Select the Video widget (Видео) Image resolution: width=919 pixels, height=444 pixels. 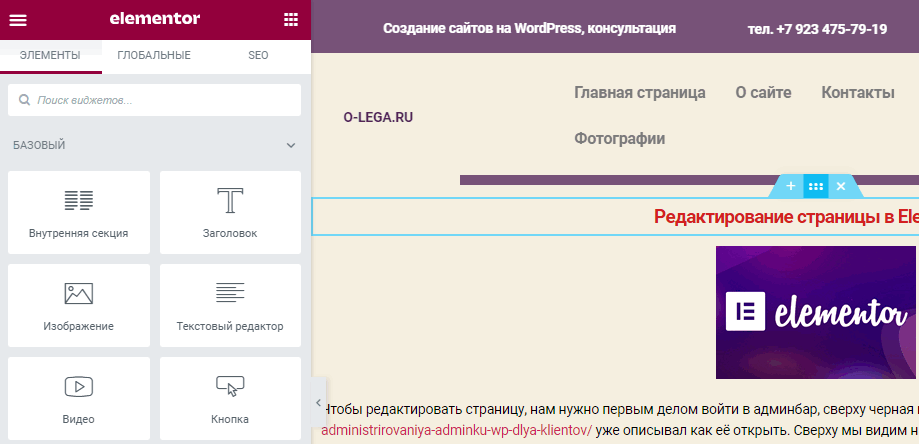79,398
